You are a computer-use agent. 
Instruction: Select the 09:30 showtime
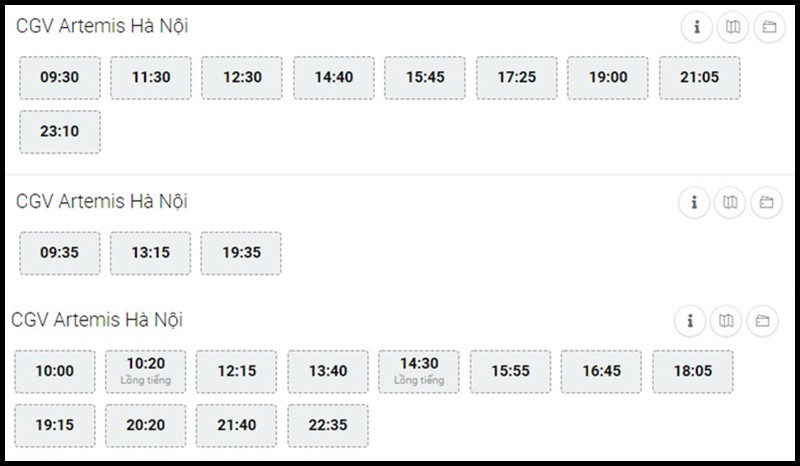coord(60,78)
